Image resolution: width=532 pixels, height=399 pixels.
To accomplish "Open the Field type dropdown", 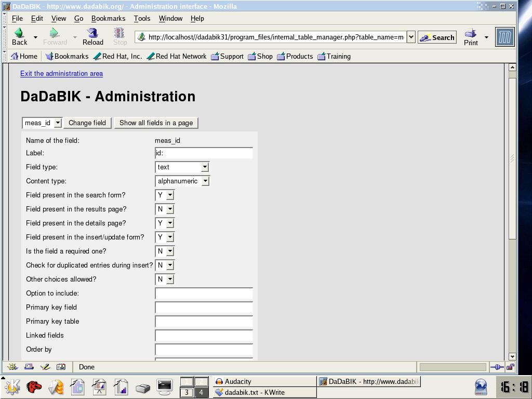I will [182, 167].
